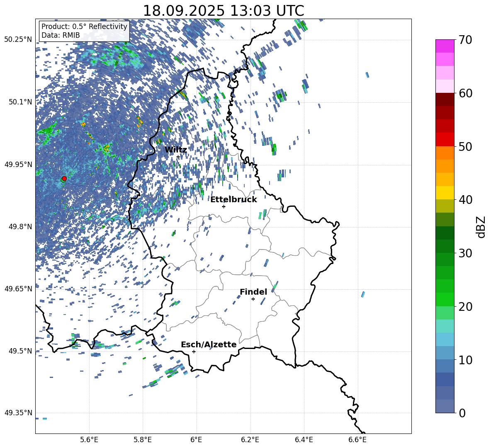Click the 20 tick on the colorbar
The height and width of the screenshot is (448, 491).
[466, 307]
